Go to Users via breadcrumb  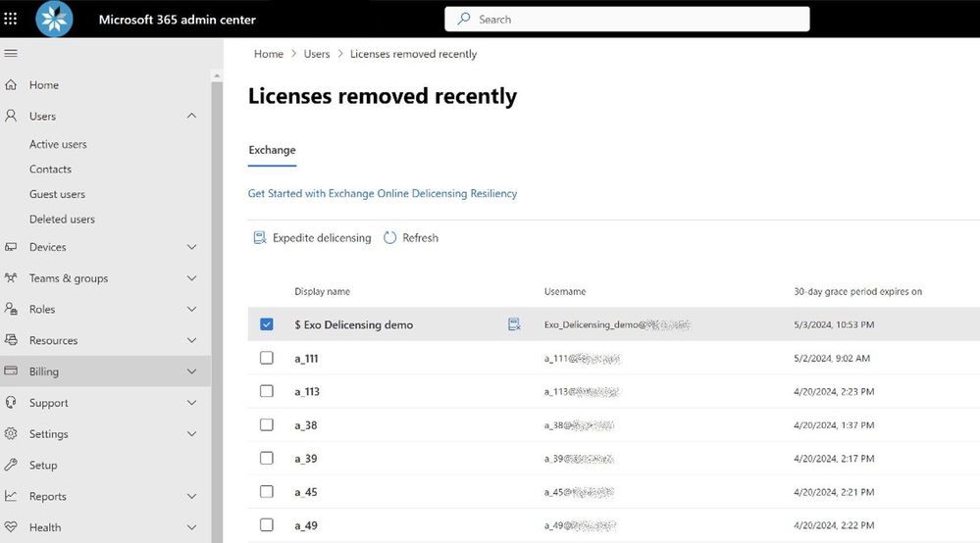click(317, 54)
